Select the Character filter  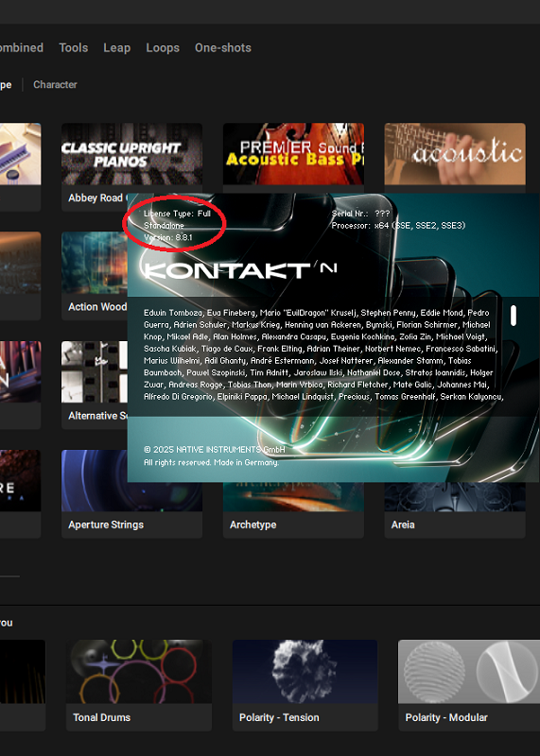(x=55, y=84)
